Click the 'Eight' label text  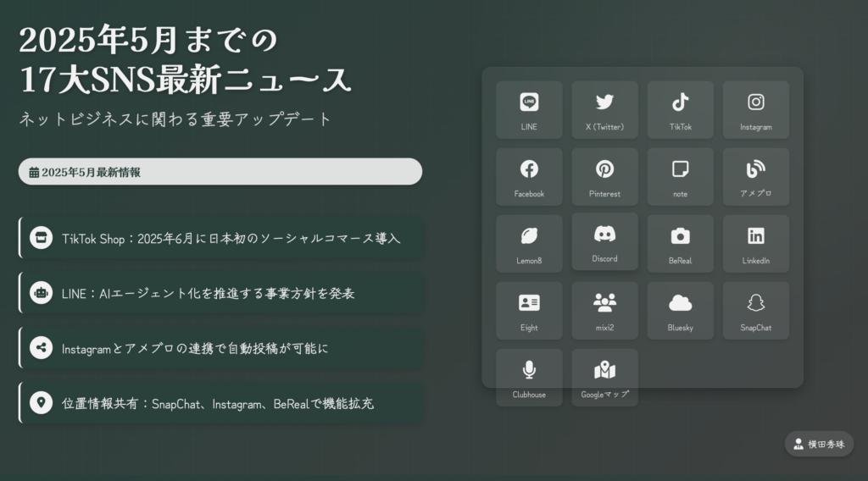tap(529, 328)
